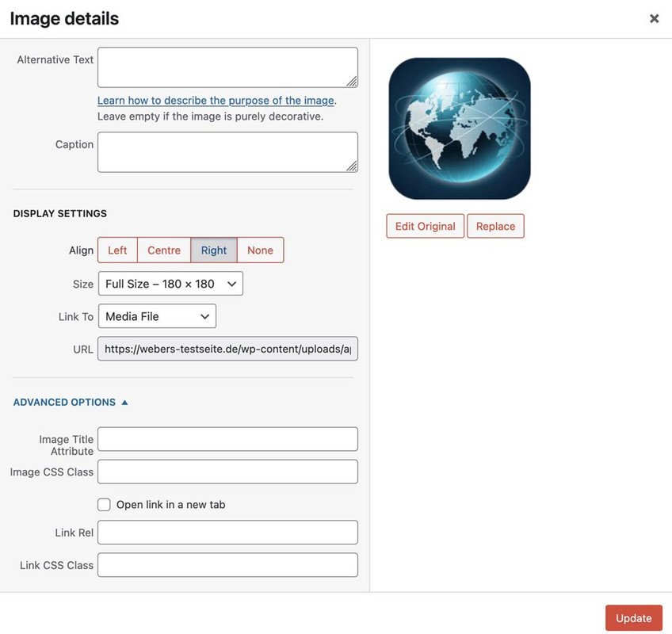Viewport: 672px width, 634px height.
Task: Open the describe image purpose link
Action: 216,101
